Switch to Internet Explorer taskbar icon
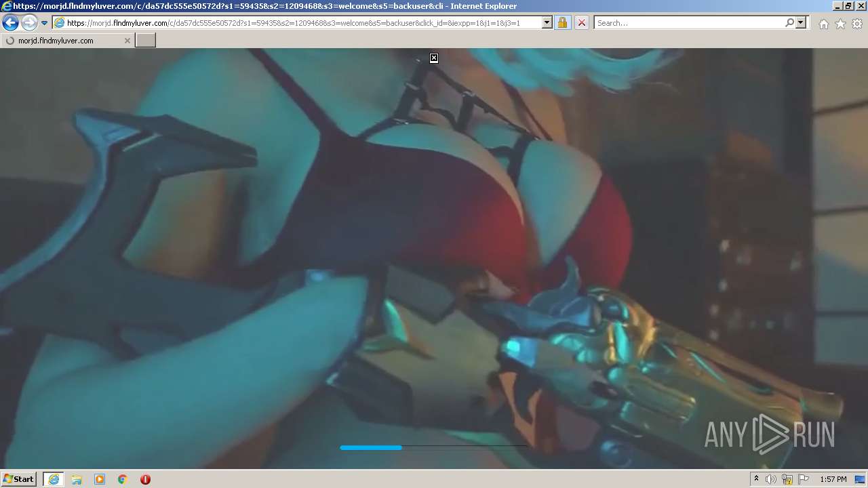The height and width of the screenshot is (488, 868). (54, 479)
